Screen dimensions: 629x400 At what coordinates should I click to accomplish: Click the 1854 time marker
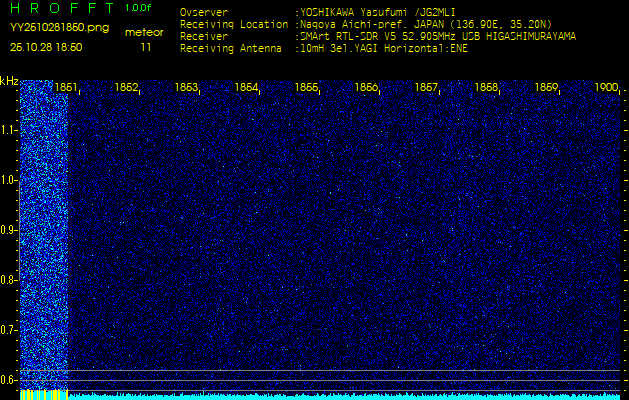tap(246, 88)
